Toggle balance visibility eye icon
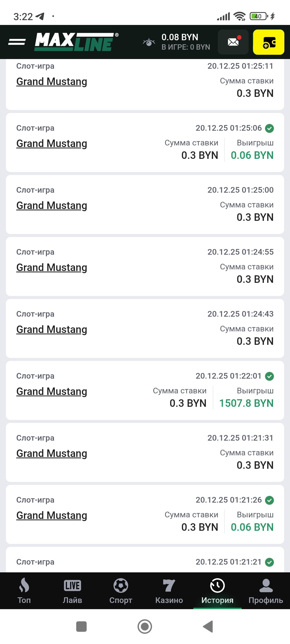 (x=149, y=42)
